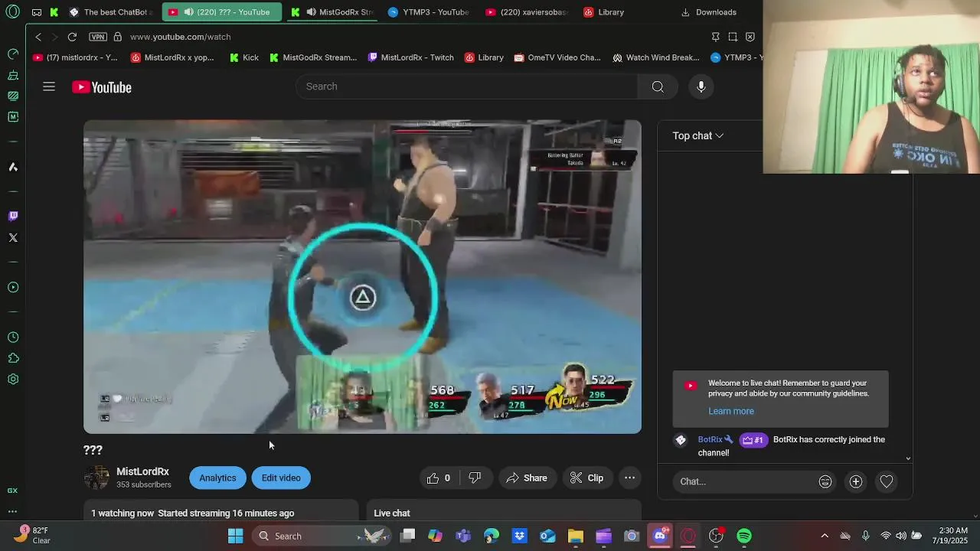Open Spotify from the taskbar
This screenshot has height=551, width=980.
tap(743, 536)
